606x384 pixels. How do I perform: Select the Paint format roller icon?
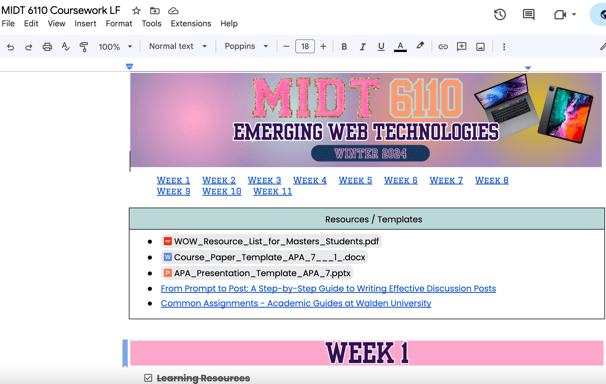click(84, 47)
